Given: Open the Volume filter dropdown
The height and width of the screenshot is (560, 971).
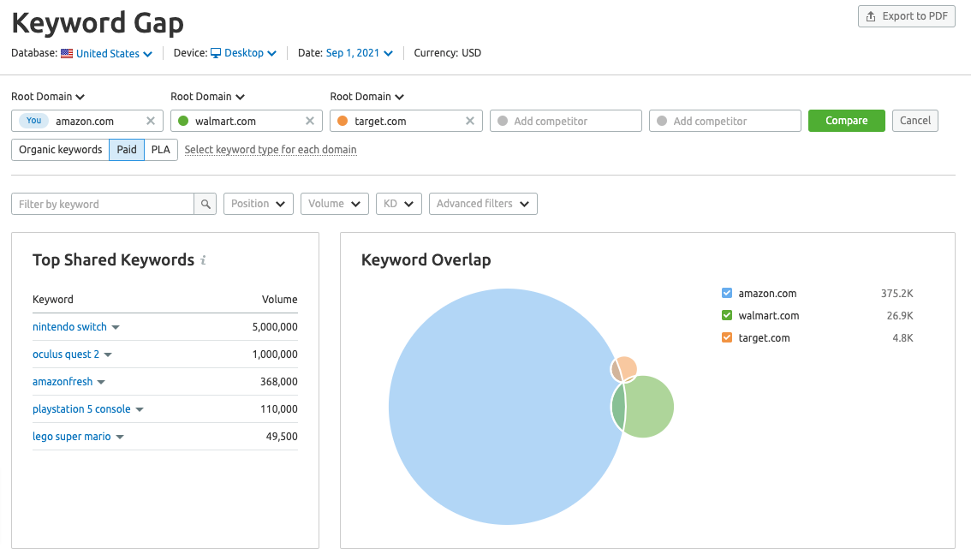Looking at the screenshot, I should [335, 204].
